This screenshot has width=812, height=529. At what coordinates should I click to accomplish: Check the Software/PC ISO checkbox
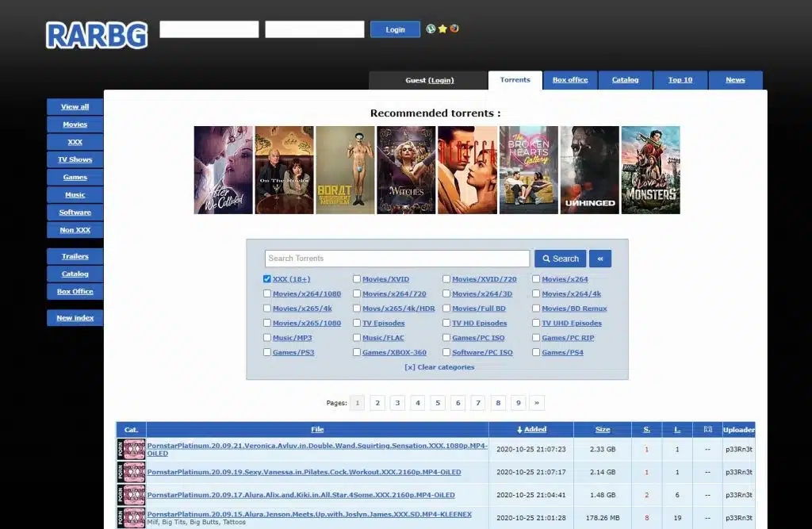coord(446,352)
